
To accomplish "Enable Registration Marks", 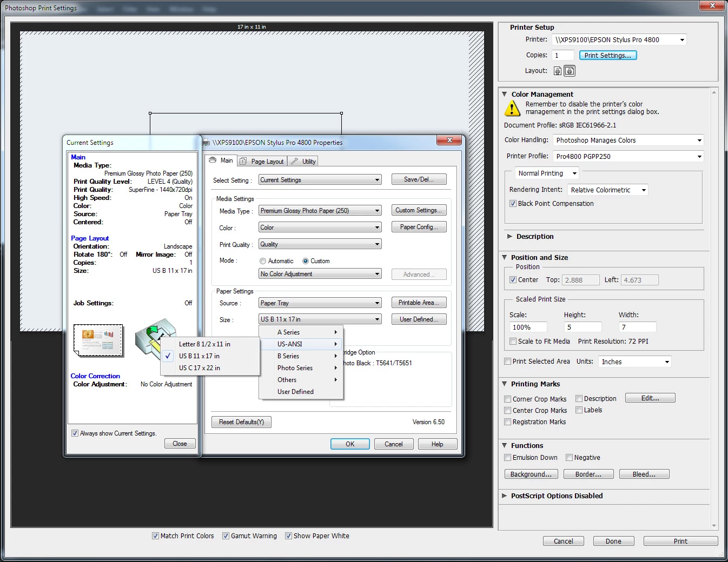I will point(507,422).
